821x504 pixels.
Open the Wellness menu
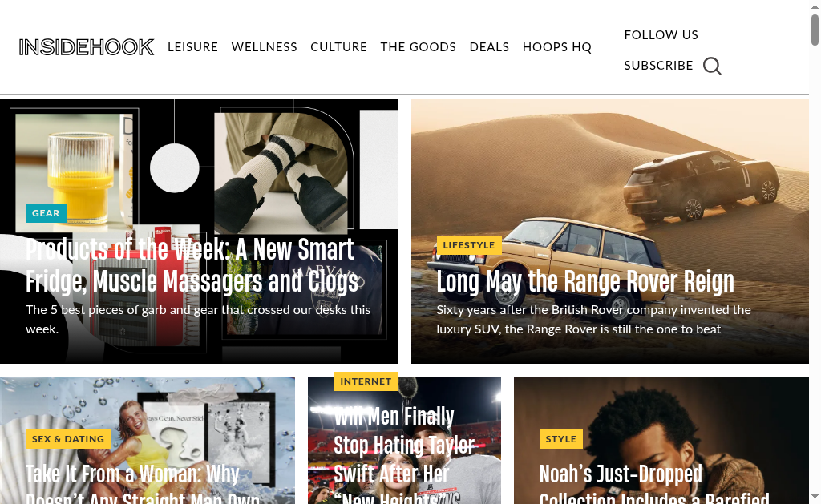tap(264, 47)
